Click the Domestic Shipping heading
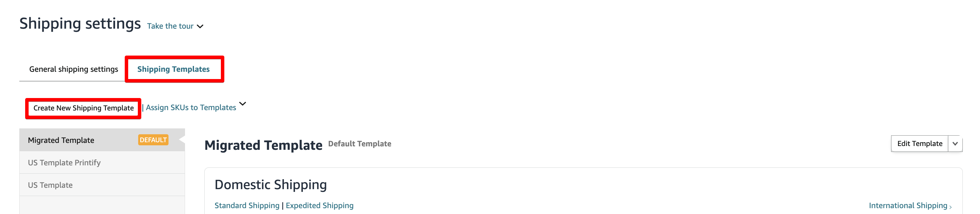The image size is (980, 214). (x=270, y=185)
